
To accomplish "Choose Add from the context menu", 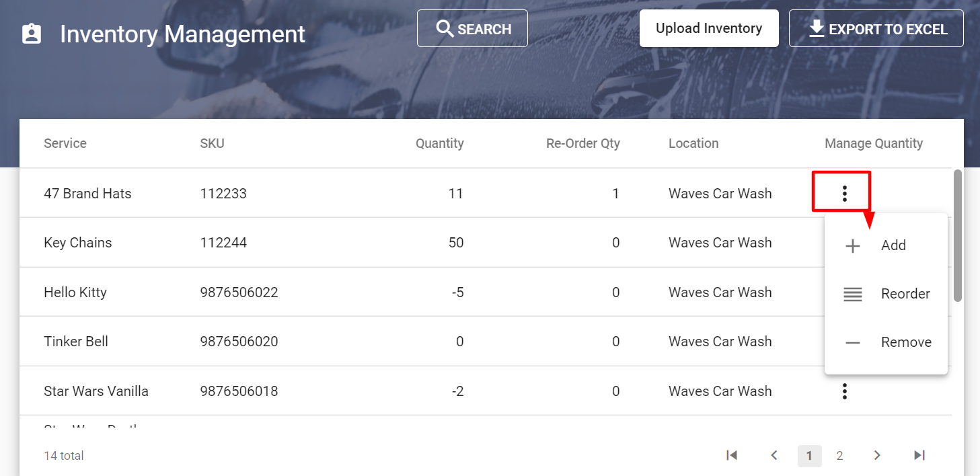I will point(893,245).
